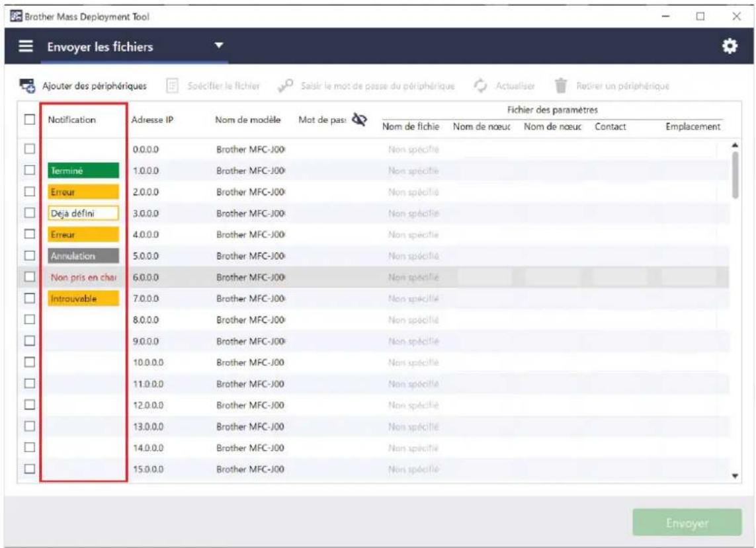
Task: Select IP address cell 10.0.0.0
Action: coord(148,362)
